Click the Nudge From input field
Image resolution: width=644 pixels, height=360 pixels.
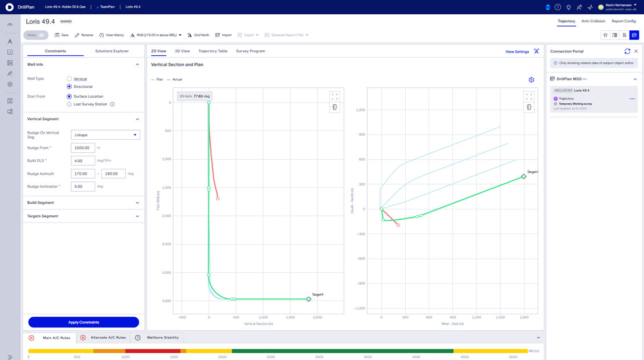(x=83, y=148)
